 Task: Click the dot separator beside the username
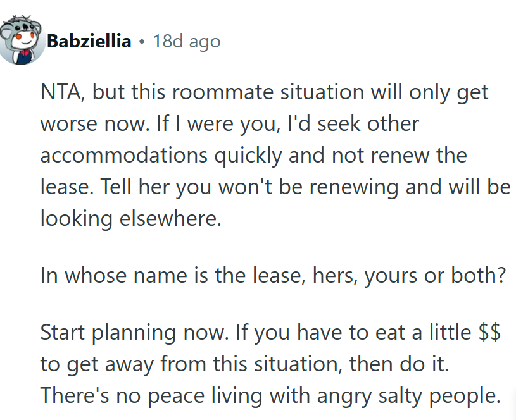click(x=141, y=42)
